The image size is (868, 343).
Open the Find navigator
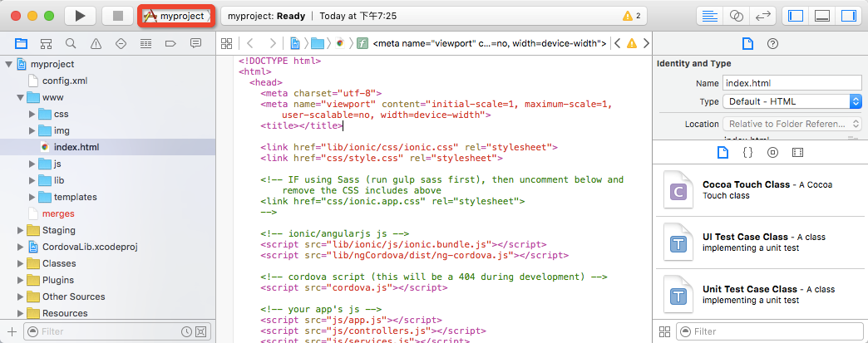[71, 43]
